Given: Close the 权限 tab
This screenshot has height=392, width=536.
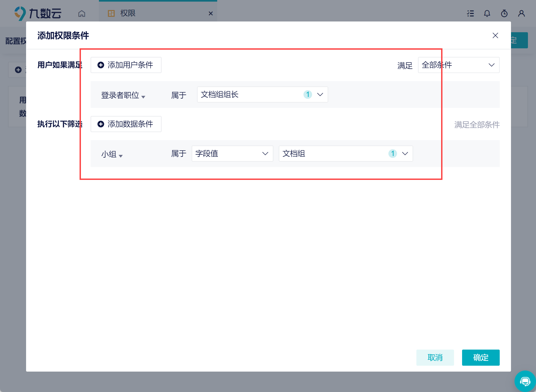Looking at the screenshot, I should click(211, 13).
